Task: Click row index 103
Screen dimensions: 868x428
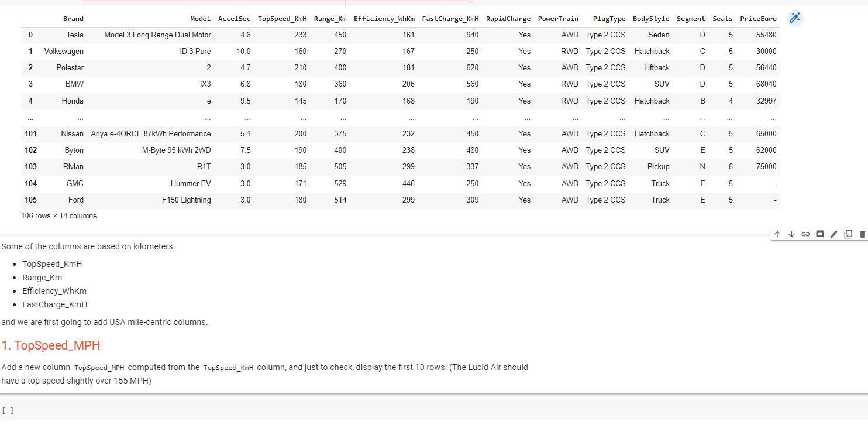Action: click(30, 167)
